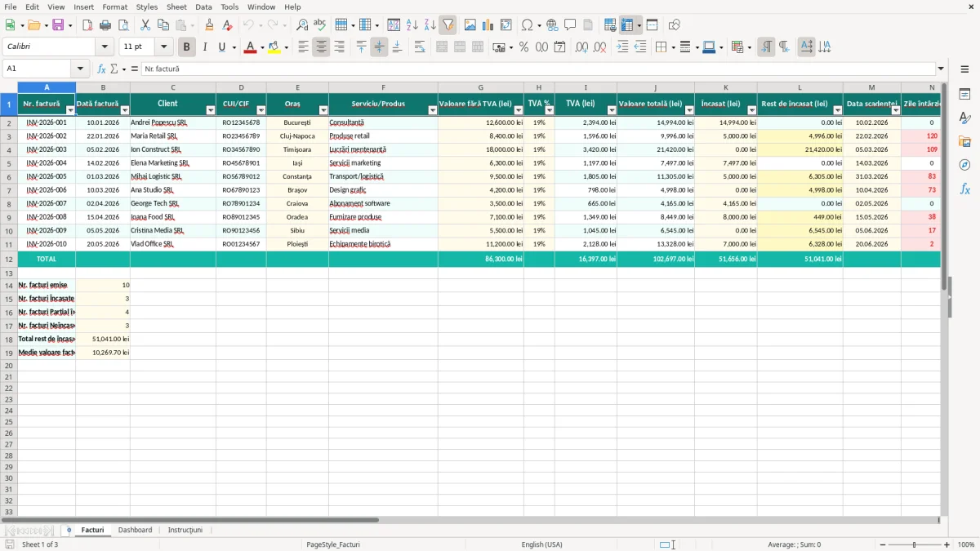Expand background color dropdown arrow
980x551 pixels.
point(286,47)
